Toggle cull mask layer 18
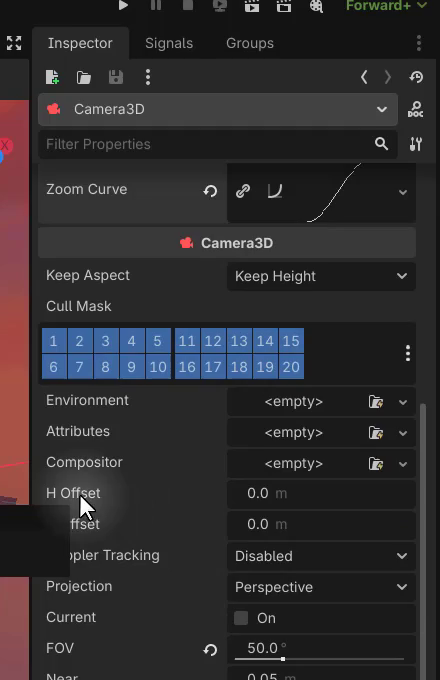 coord(239,366)
